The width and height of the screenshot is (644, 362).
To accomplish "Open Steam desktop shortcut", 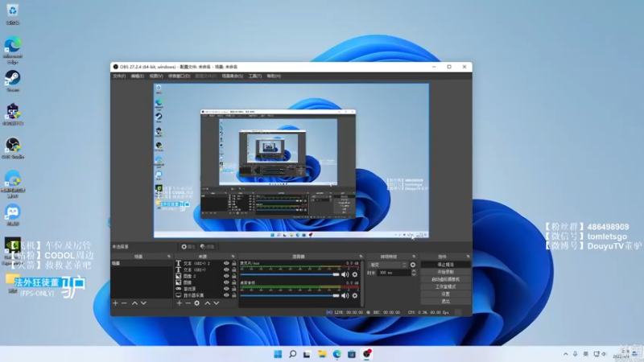I will (x=13, y=81).
